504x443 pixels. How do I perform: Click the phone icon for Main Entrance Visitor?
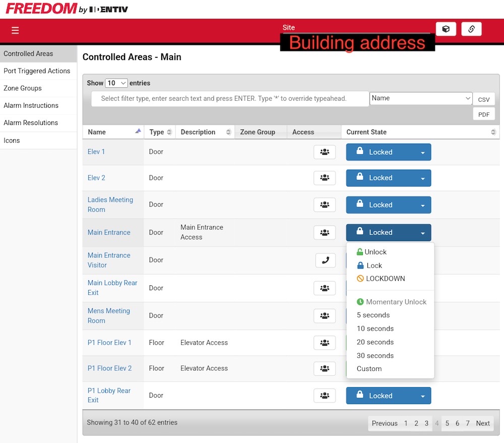pyautogui.click(x=325, y=260)
